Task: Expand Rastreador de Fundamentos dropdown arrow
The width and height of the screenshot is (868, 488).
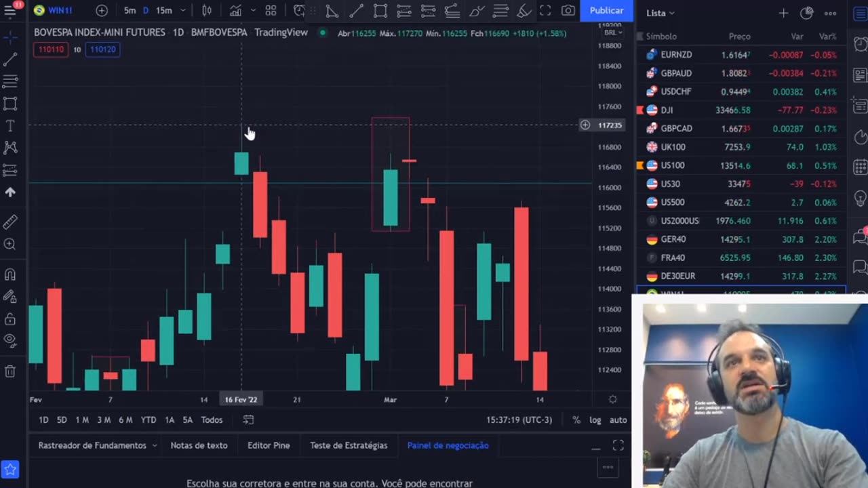Action: (x=155, y=445)
